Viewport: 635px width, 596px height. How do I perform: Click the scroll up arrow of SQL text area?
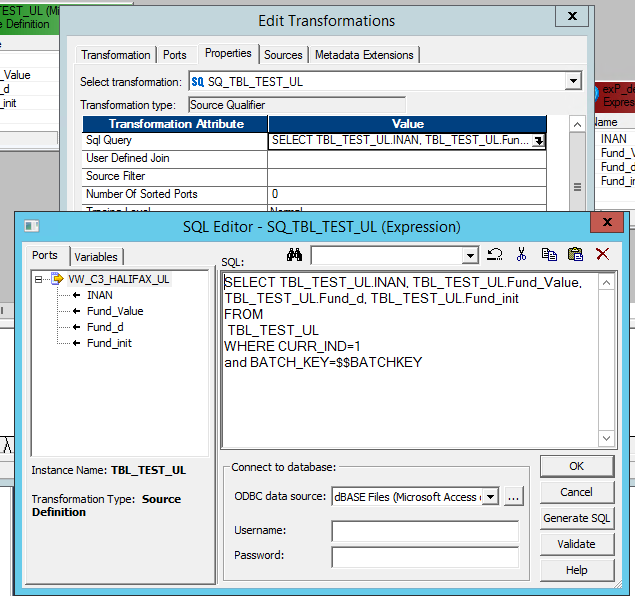point(606,283)
